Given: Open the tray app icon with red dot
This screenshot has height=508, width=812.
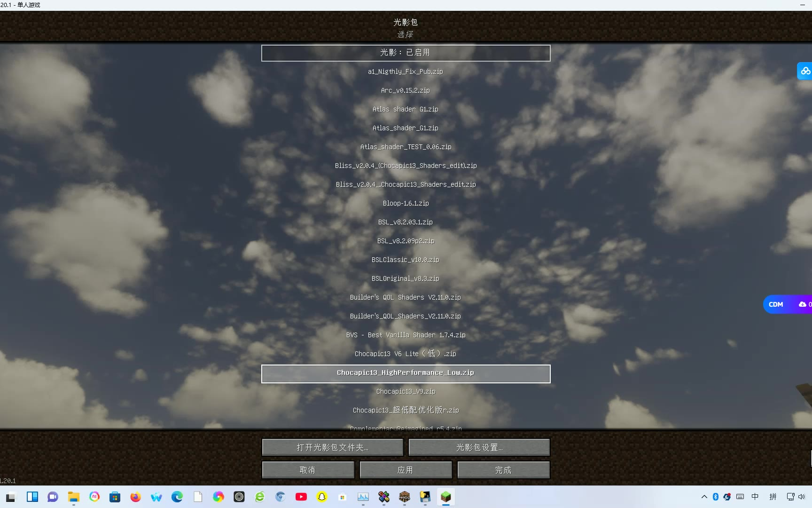Looking at the screenshot, I should pos(727,497).
